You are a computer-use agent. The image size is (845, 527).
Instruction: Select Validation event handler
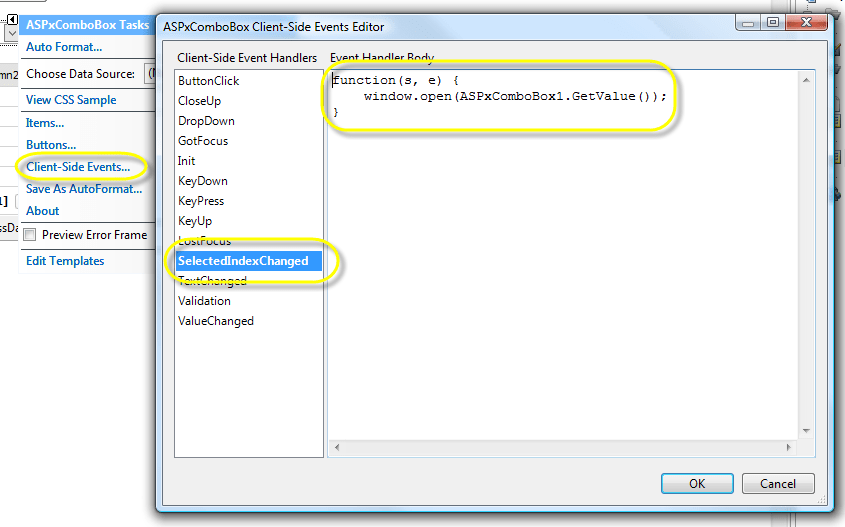(x=204, y=301)
